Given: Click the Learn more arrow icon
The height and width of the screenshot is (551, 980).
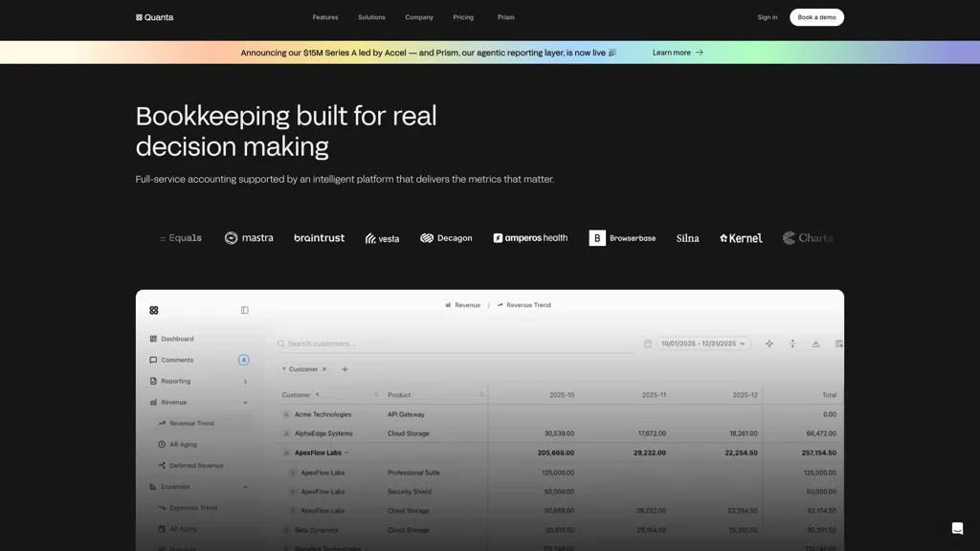Looking at the screenshot, I should click(699, 53).
